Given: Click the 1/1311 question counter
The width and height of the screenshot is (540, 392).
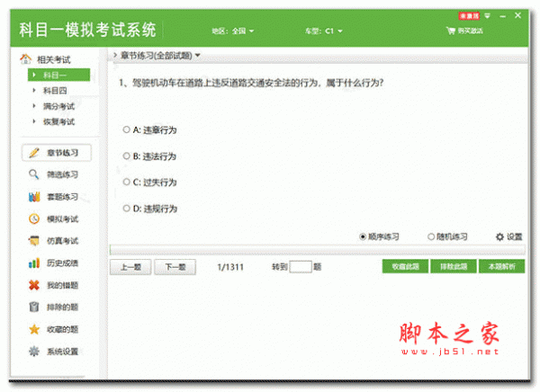Looking at the screenshot, I should 230,267.
